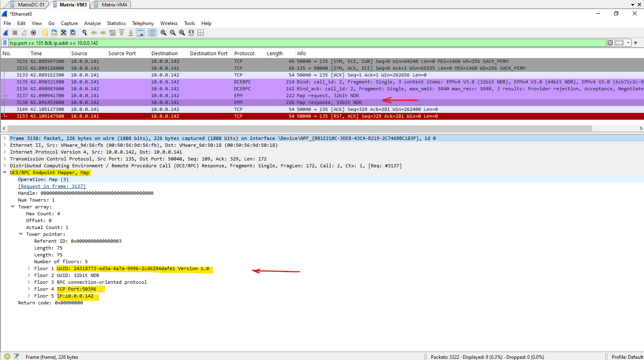
Task: Zoom in on packet list text
Action: pos(164,33)
